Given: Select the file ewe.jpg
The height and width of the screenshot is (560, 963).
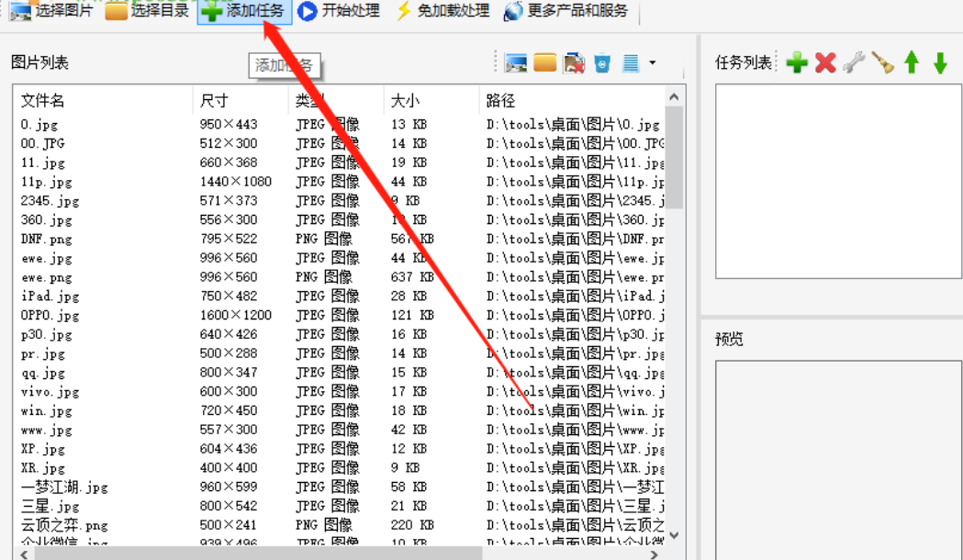Looking at the screenshot, I should click(46, 258).
